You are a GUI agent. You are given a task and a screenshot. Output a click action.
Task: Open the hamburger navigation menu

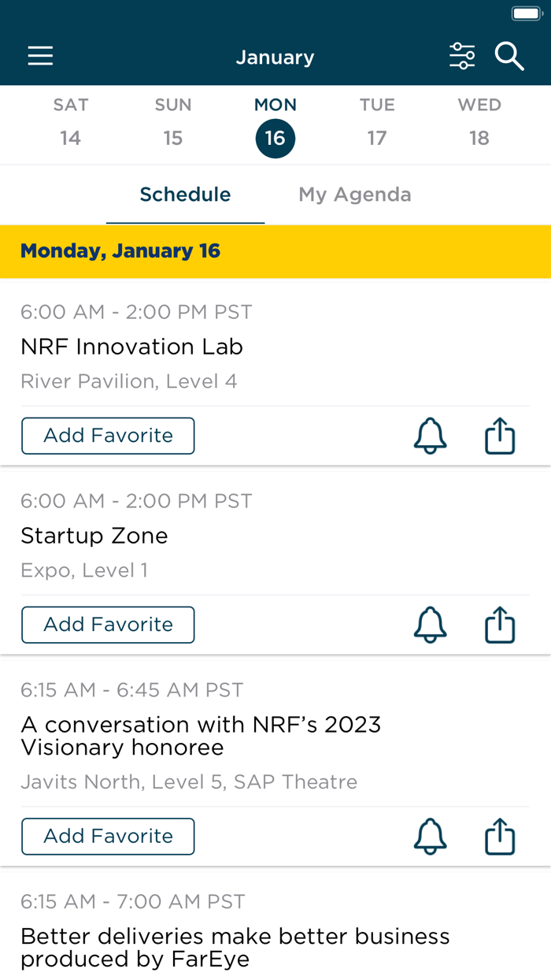click(x=40, y=56)
